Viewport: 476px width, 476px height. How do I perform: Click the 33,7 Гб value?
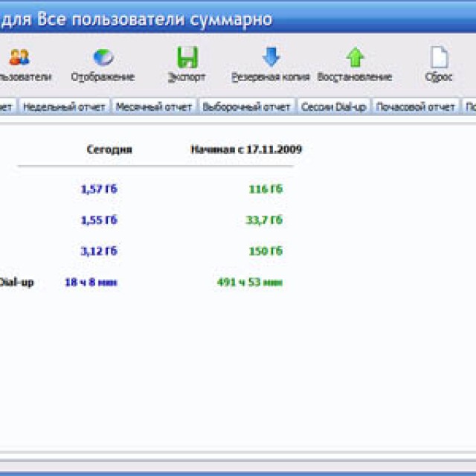[264, 220]
